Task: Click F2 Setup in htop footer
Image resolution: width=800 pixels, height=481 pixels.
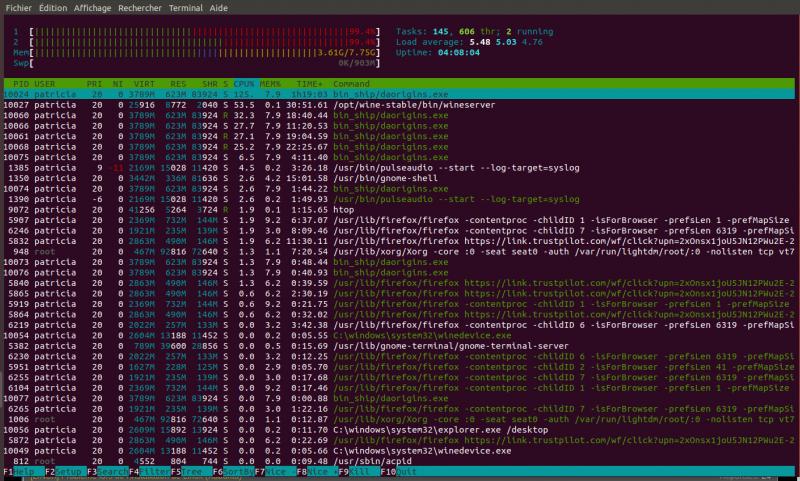Action: tap(65, 471)
